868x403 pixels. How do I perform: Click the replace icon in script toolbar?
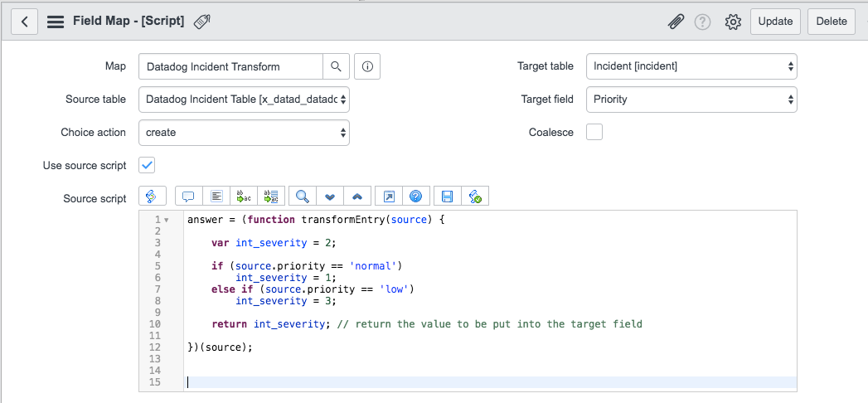coord(244,197)
